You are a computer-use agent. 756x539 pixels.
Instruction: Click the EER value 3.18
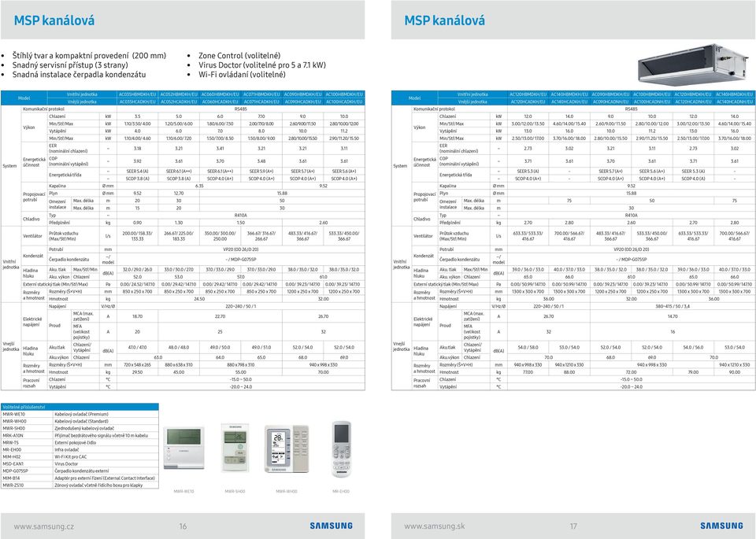tap(137, 149)
